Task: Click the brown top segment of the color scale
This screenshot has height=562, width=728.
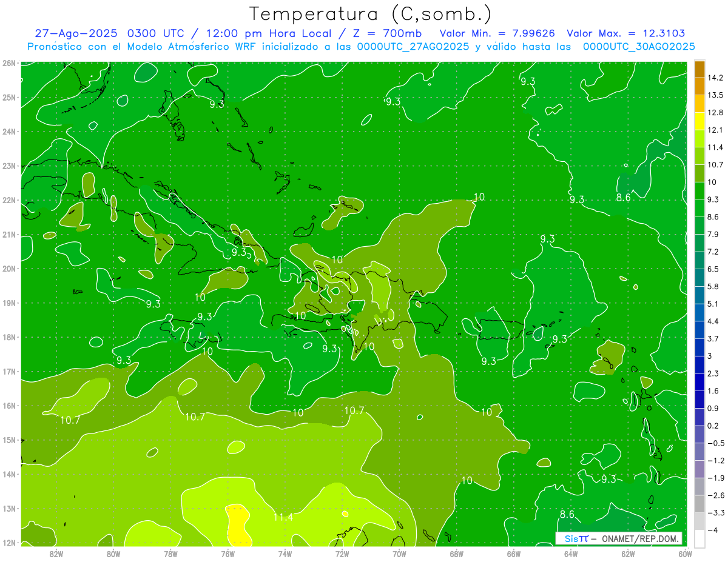Action: pos(699,69)
